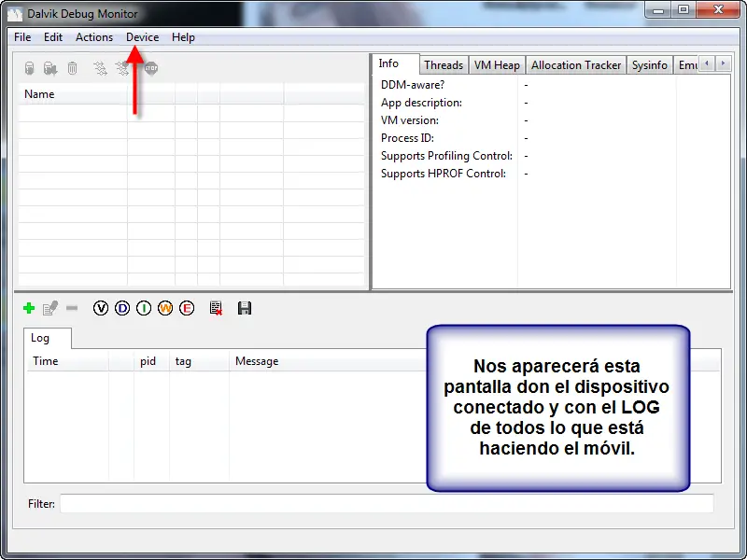
Task: Click the Message column header in Log
Action: tap(328, 361)
